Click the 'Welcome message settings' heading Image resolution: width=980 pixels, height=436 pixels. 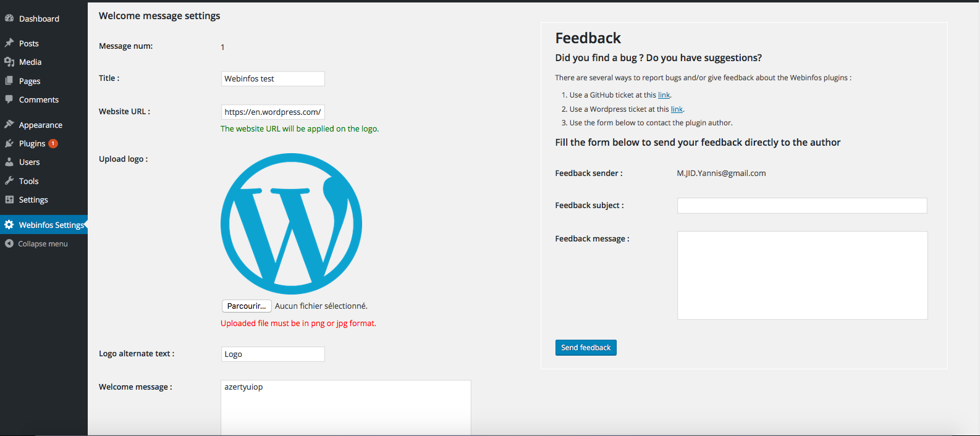159,16
